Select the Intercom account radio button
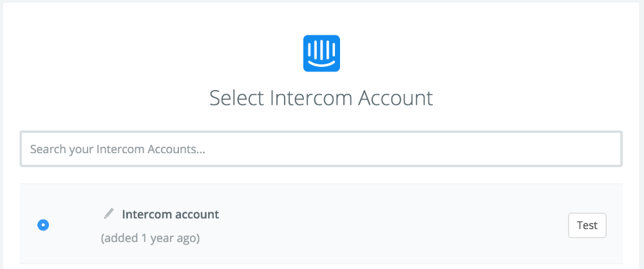 click(x=43, y=225)
